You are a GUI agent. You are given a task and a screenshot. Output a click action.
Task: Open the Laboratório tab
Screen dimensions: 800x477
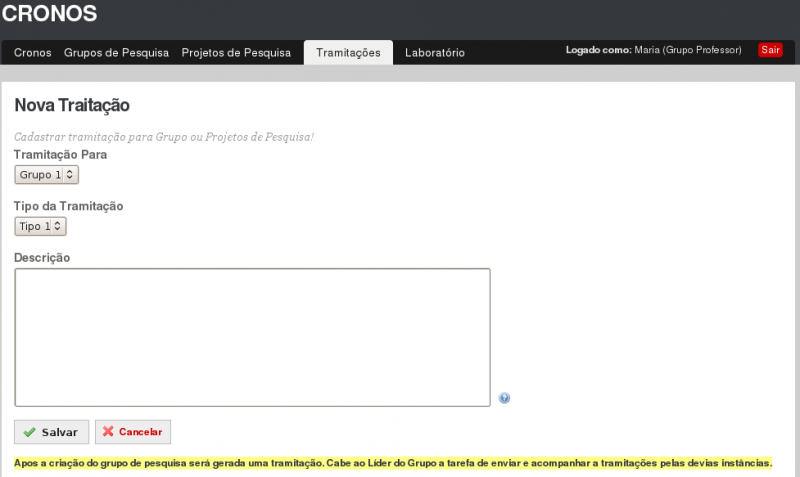pos(434,53)
